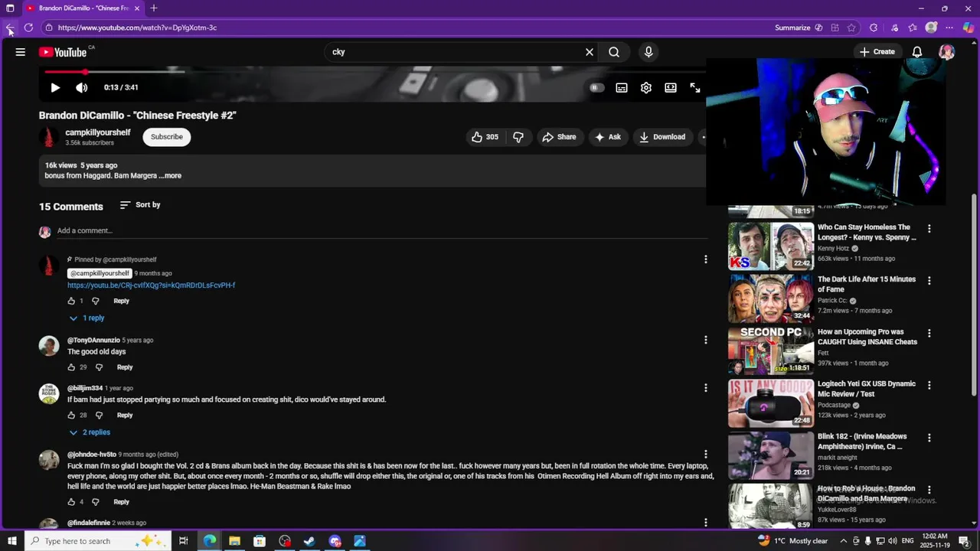Enter full screen mode
980x551 pixels.
[x=695, y=87]
